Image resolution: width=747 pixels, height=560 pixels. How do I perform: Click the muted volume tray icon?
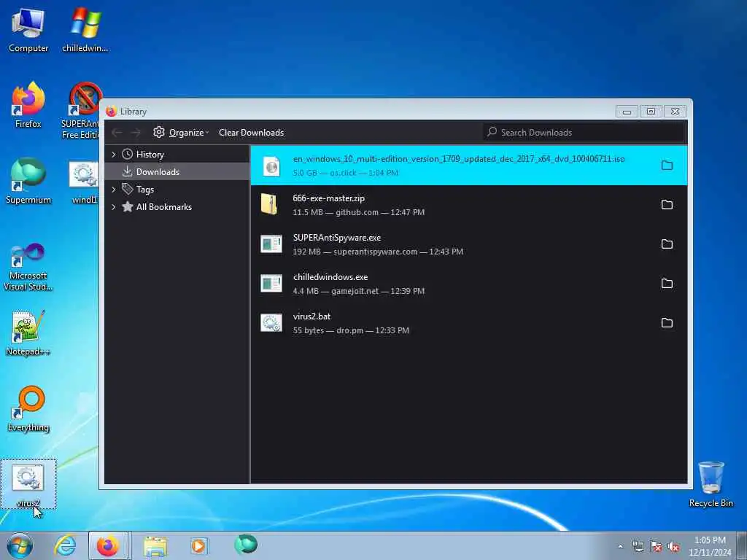673,547
